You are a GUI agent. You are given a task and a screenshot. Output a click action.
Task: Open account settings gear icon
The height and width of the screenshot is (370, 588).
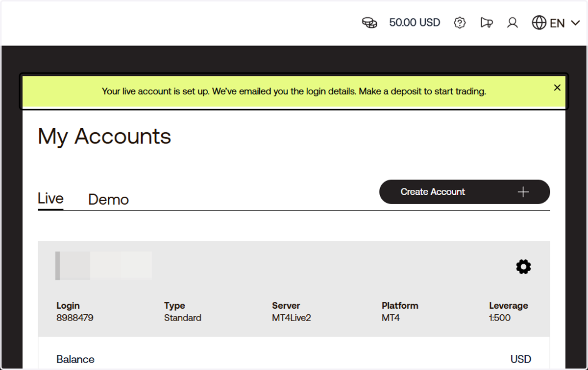tap(523, 267)
